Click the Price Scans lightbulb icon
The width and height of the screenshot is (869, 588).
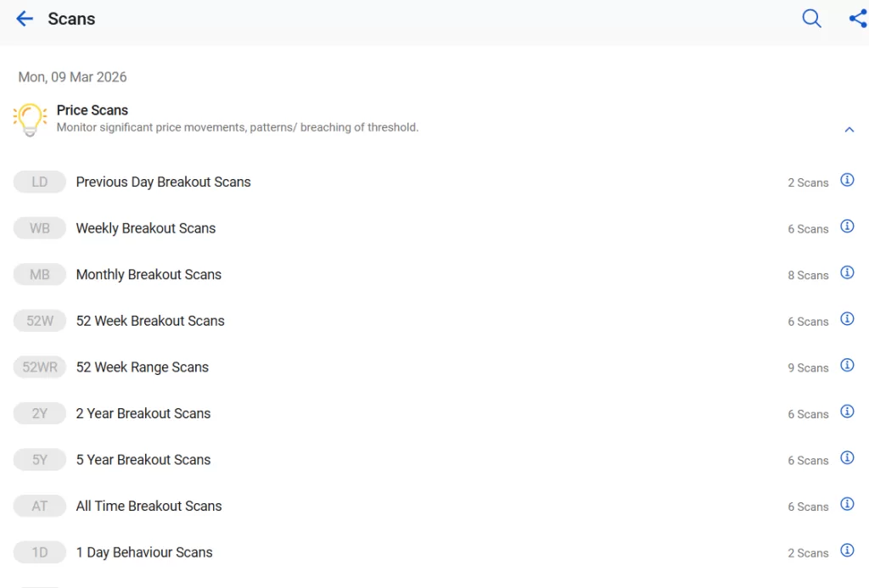coord(30,120)
